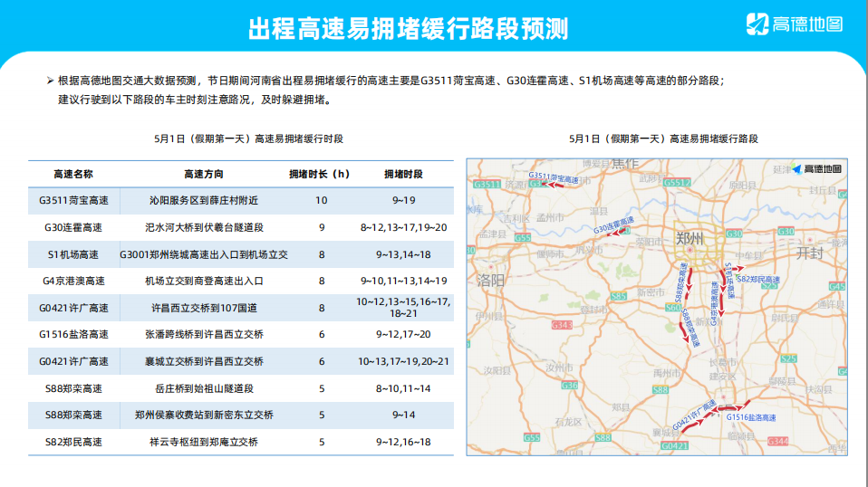Click the cell G3001郑州绕城高速出入口到机场立交
Screen dimensions: 868x487
coord(204,254)
